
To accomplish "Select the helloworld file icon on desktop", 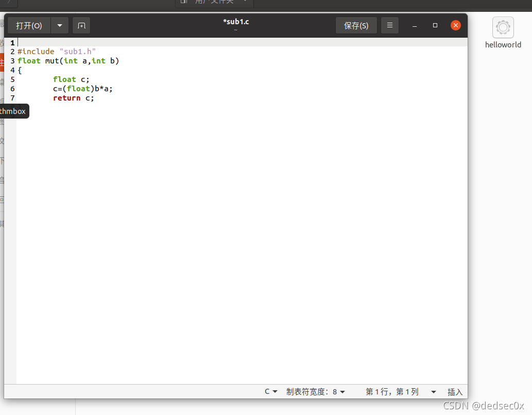I will 503,33.
